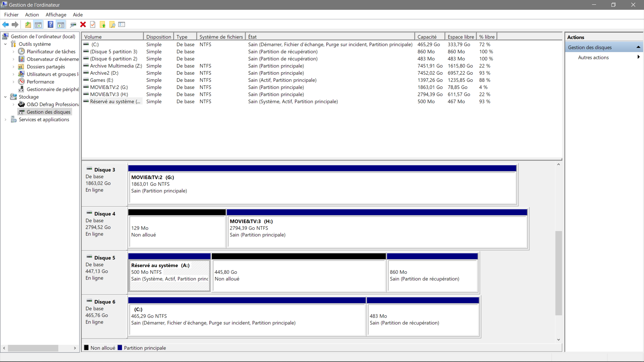Expand the Dossiers partagés node
Screen dimensions: 644x362
click(x=13, y=67)
